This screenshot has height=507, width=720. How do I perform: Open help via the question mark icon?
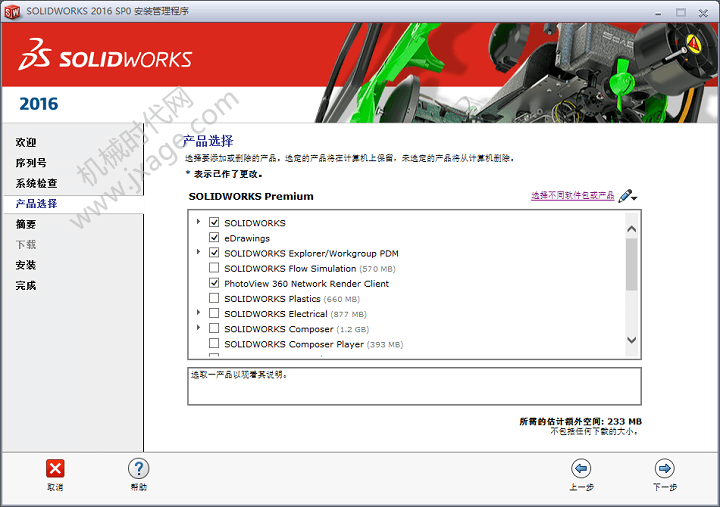[139, 468]
